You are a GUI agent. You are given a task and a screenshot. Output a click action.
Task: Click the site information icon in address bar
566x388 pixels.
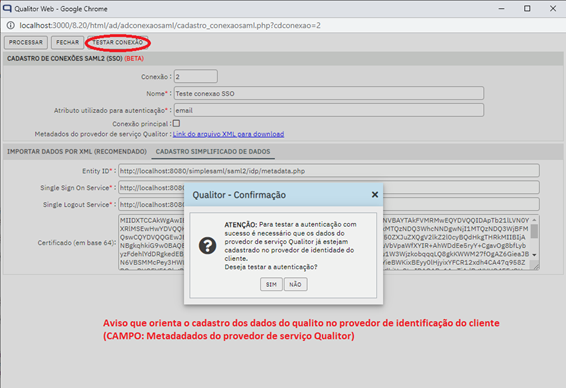[x=10, y=25]
